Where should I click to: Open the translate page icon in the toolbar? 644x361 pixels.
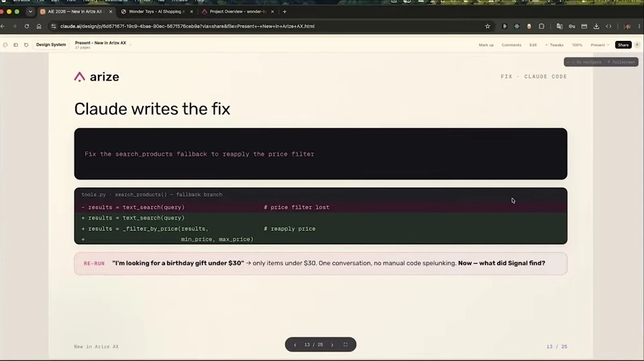[x=559, y=26]
